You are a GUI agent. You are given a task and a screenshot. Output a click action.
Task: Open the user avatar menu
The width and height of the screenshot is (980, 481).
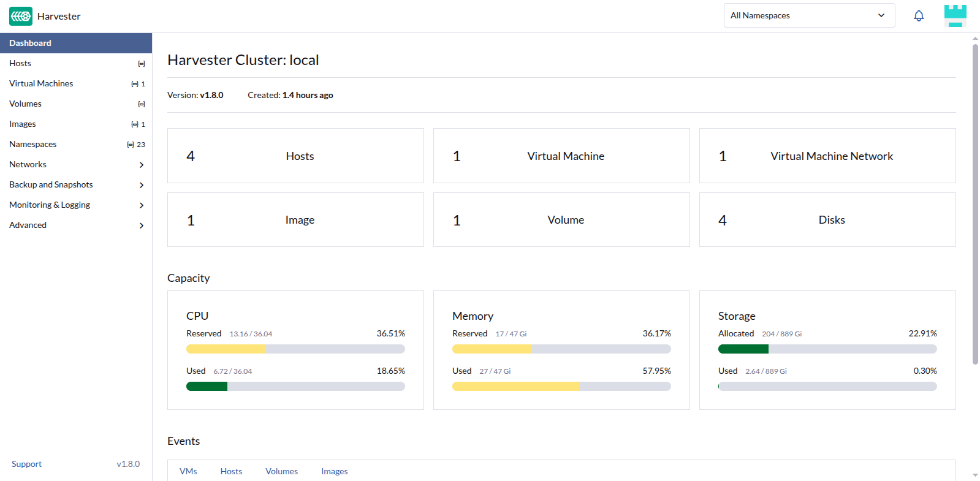point(955,16)
